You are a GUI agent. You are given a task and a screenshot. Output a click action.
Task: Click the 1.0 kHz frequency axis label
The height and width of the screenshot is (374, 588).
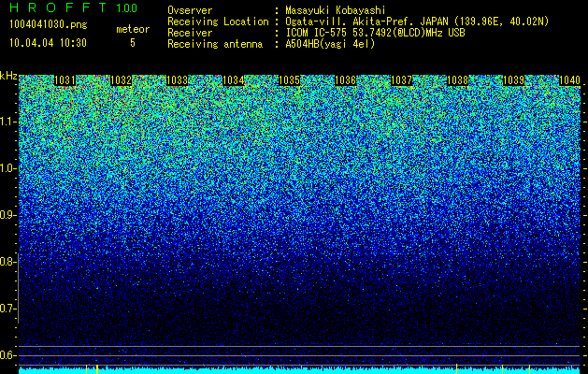coord(7,168)
